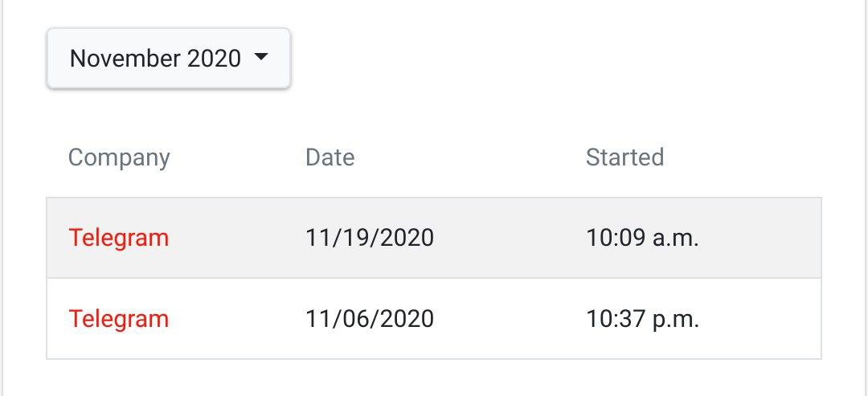Select the 11/06/2020 date cell
The height and width of the screenshot is (396, 868).
pos(370,319)
